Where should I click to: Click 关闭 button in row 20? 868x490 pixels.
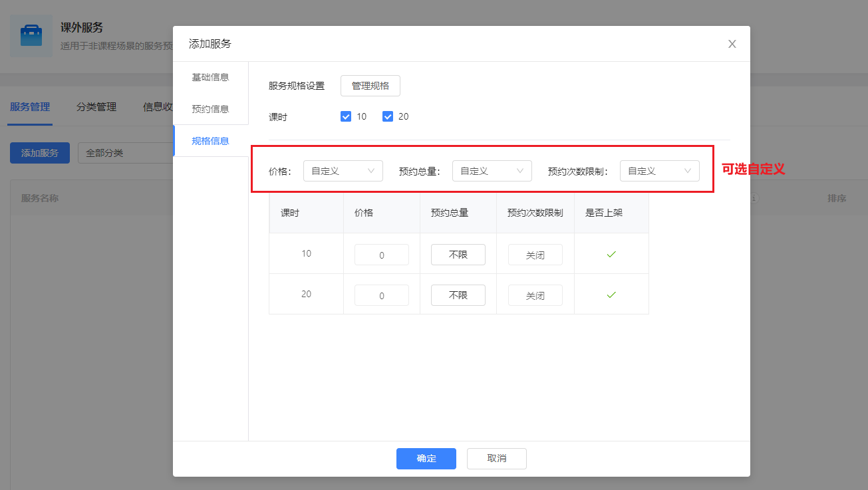tap(535, 295)
